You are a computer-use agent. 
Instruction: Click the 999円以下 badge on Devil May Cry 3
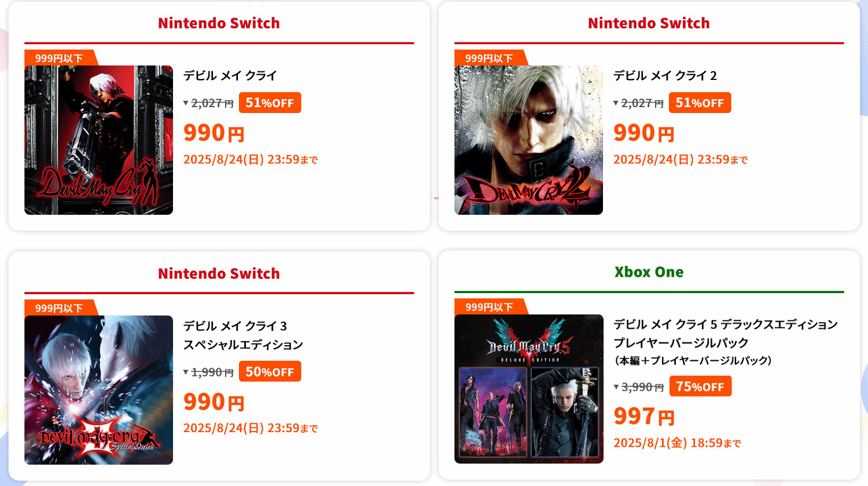[59, 308]
